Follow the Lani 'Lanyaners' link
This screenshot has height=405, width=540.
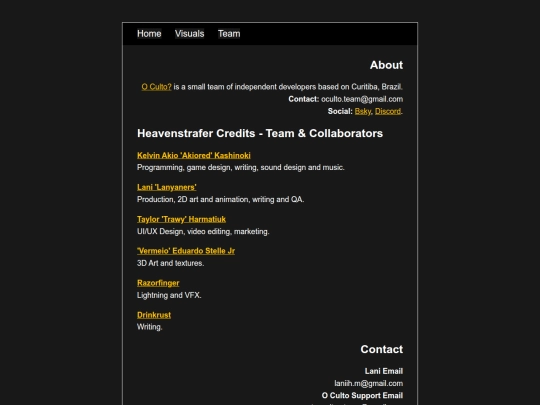167,187
